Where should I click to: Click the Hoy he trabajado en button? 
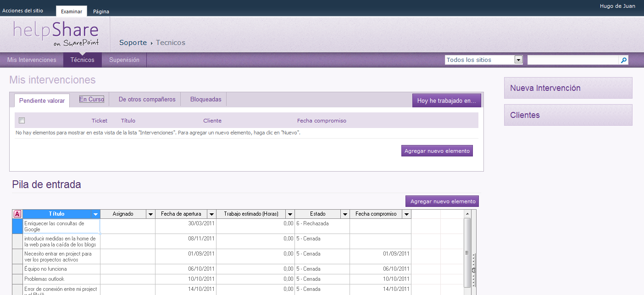tap(446, 100)
